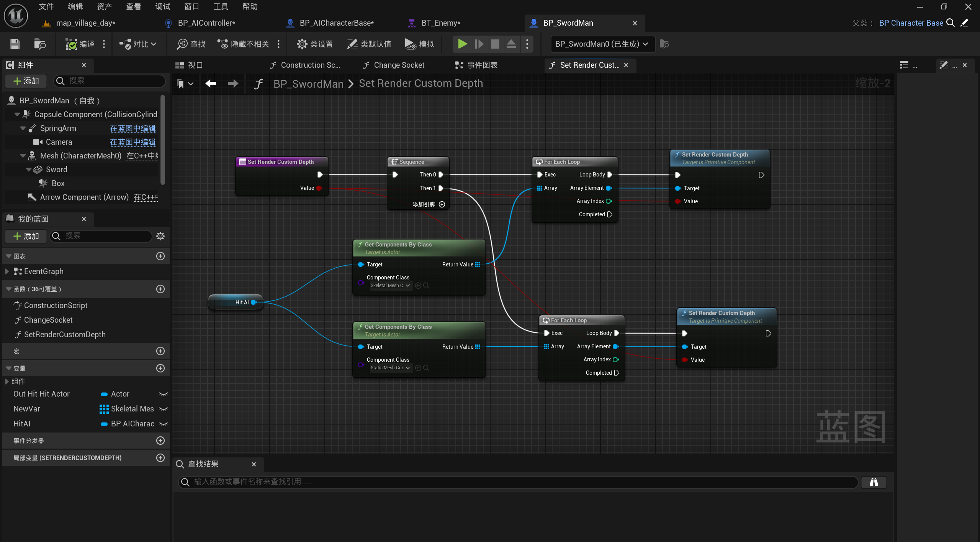Image resolution: width=980 pixels, height=542 pixels.
Task: Toggle eye for Out Hit Hit Actor
Action: (x=164, y=394)
